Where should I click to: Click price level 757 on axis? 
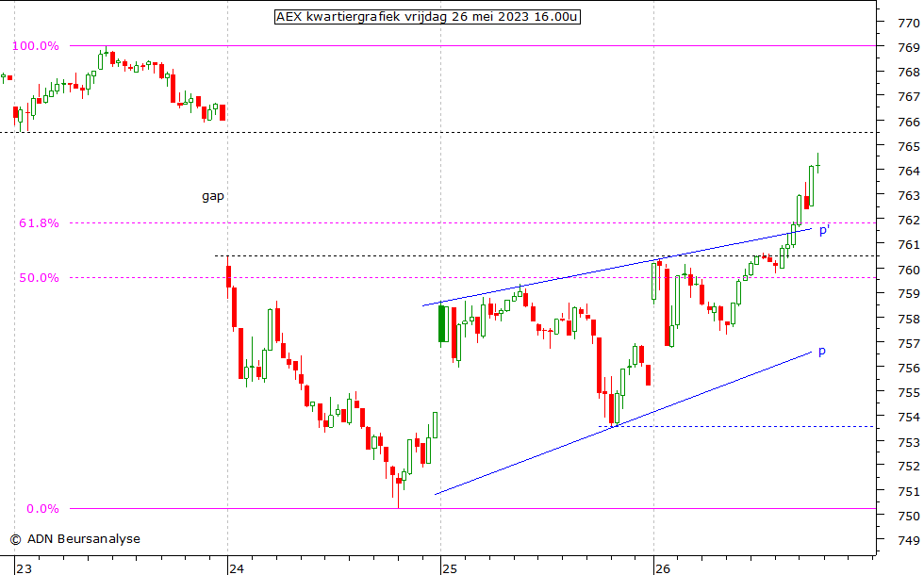(908, 343)
